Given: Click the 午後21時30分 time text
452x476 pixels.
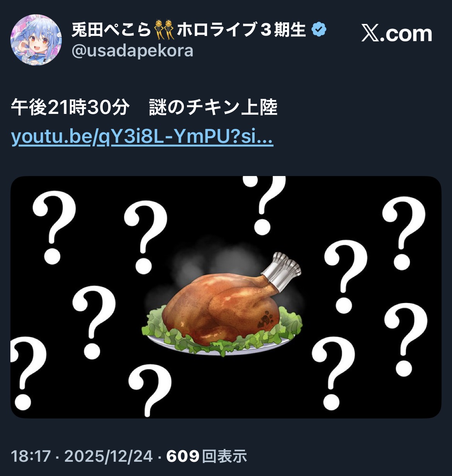Looking at the screenshot, I should (x=70, y=107).
